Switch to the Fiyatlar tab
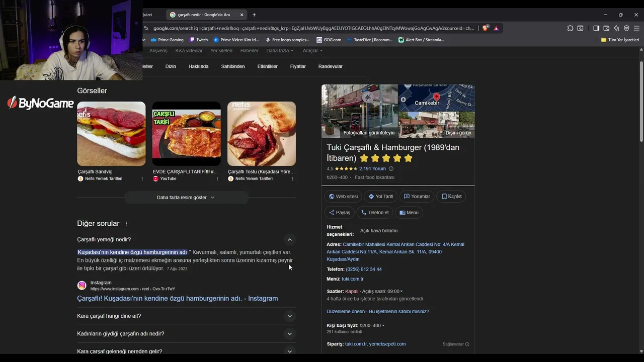 298,66
